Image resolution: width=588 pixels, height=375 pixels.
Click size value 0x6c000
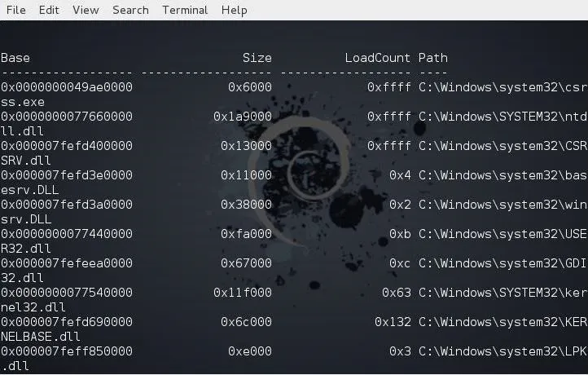click(x=247, y=322)
